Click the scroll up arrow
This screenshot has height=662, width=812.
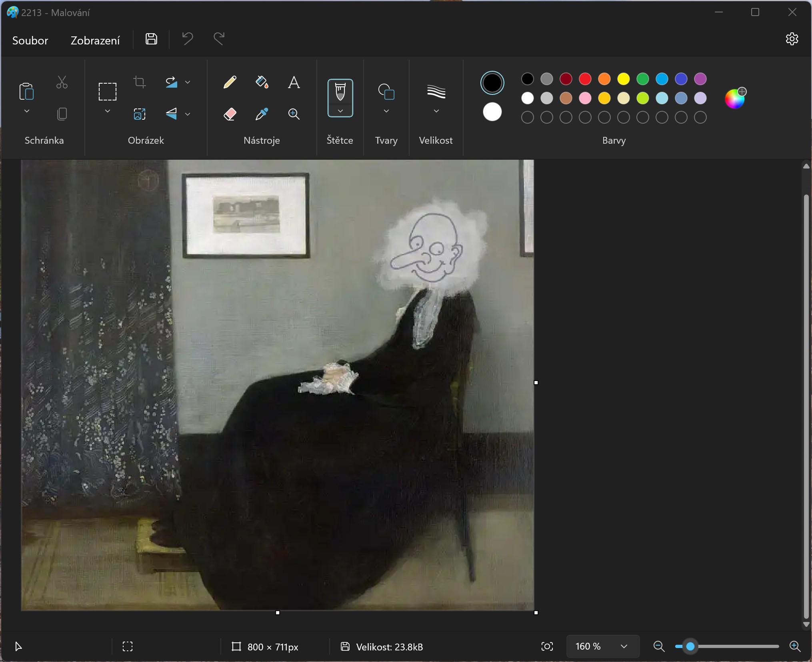click(806, 166)
